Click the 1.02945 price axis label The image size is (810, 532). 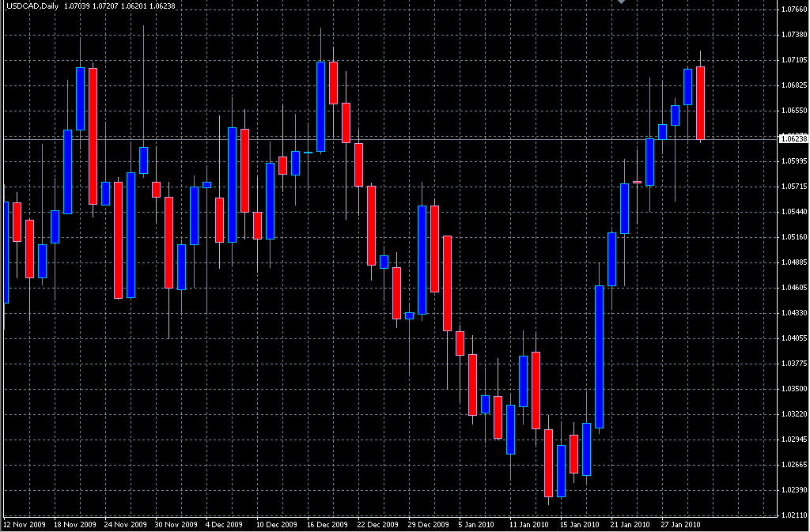(x=794, y=440)
